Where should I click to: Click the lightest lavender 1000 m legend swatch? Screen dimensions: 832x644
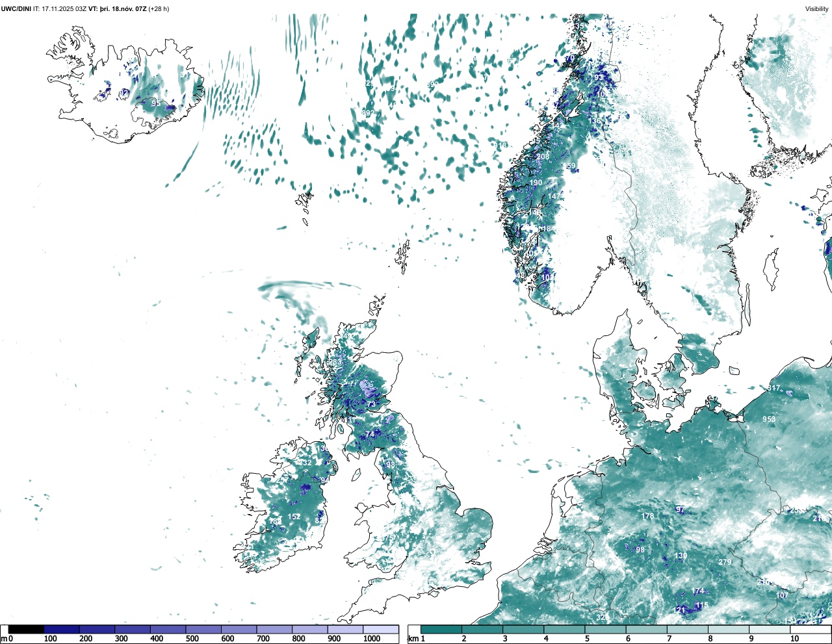pyautogui.click(x=381, y=629)
